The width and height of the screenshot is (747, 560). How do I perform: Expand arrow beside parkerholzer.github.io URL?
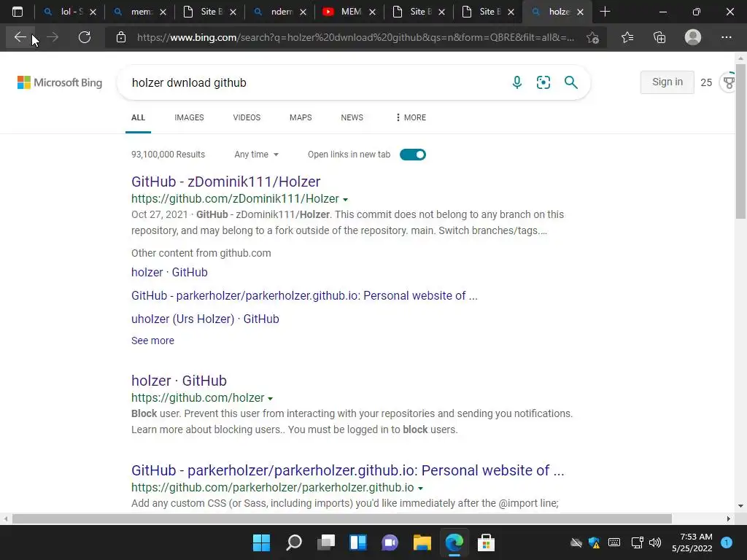click(x=420, y=488)
